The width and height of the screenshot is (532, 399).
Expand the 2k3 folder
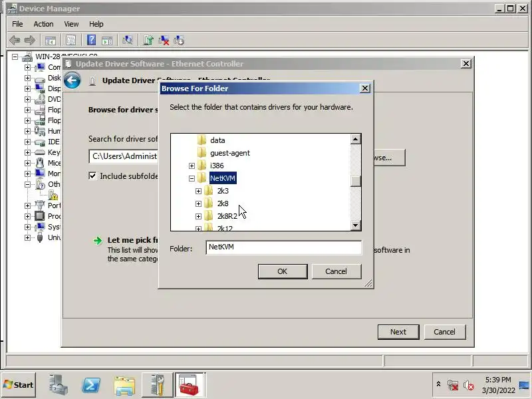coord(198,191)
